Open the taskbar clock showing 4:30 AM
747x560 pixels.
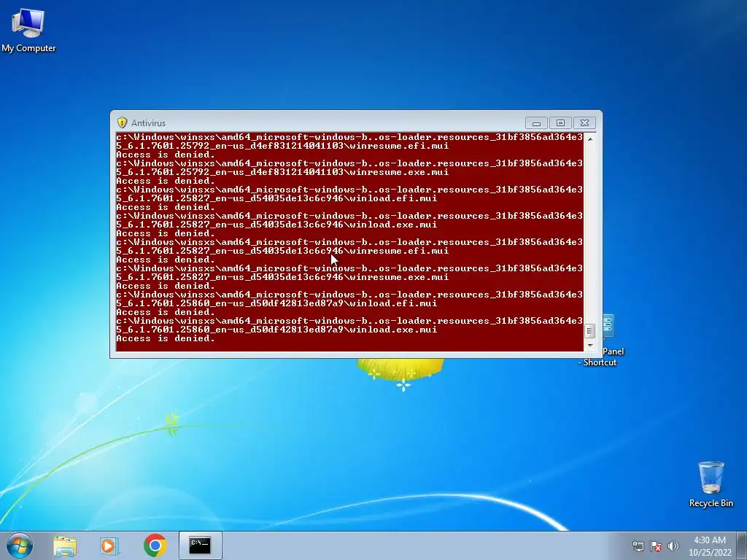click(709, 540)
